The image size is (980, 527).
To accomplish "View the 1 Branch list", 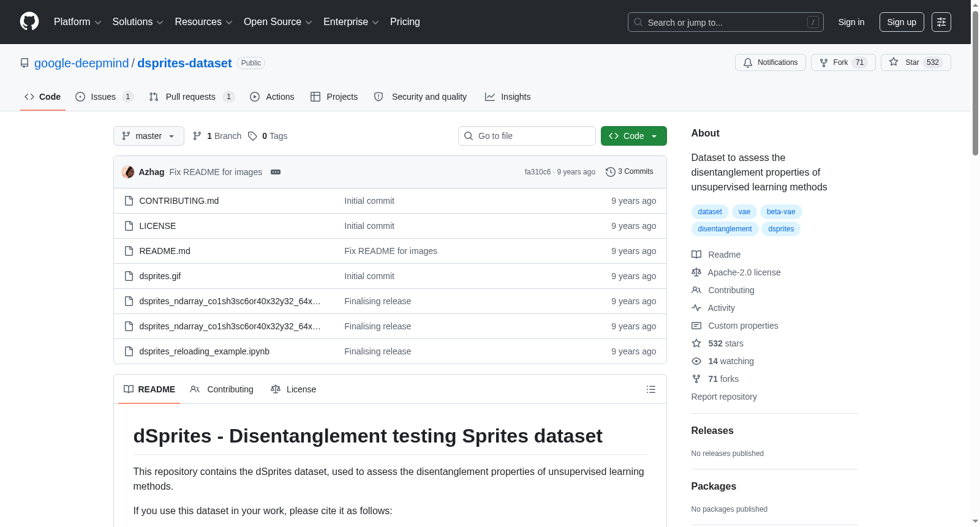I will [x=217, y=136].
